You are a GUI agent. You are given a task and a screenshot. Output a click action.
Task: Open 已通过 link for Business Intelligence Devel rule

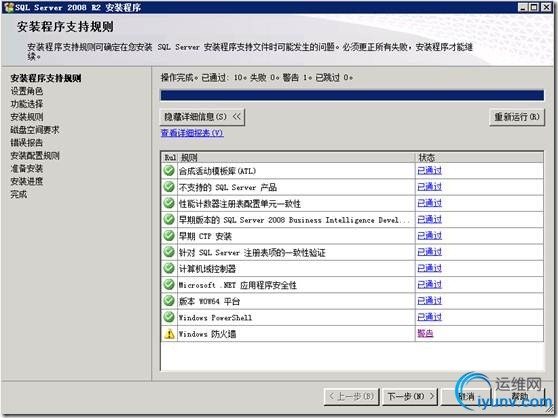tap(430, 219)
